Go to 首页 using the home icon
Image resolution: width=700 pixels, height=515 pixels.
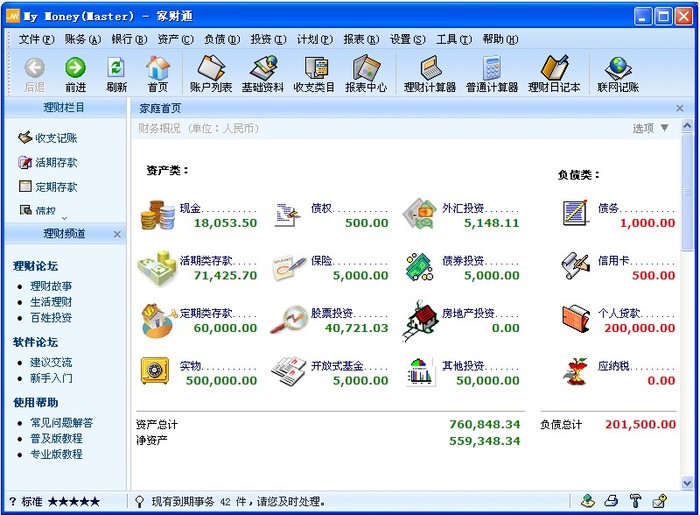click(158, 74)
